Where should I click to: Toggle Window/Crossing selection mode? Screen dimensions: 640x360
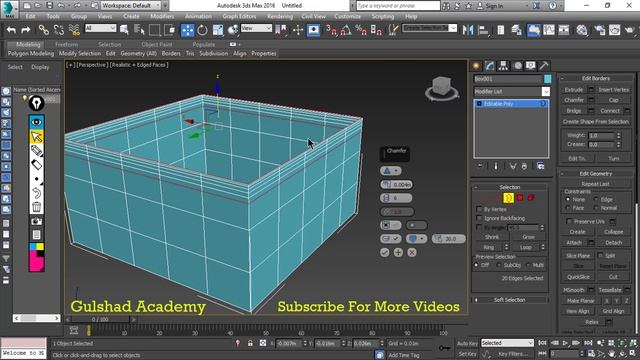tap(169, 30)
